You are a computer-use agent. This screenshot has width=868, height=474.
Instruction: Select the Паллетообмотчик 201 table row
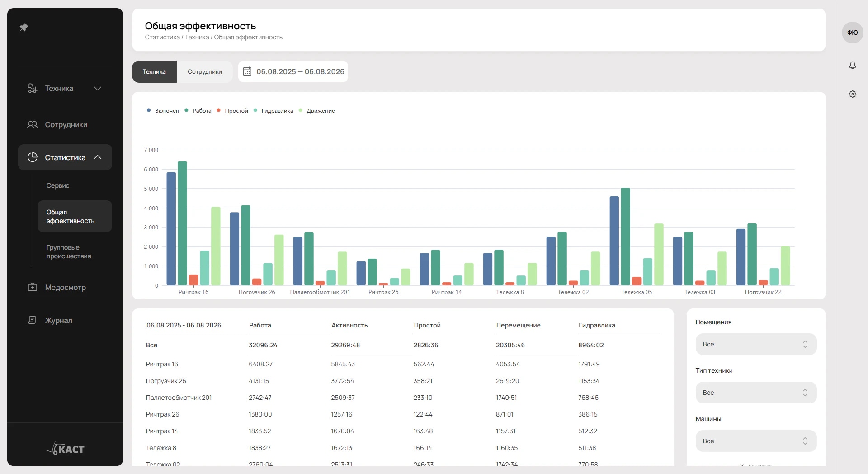click(403, 398)
